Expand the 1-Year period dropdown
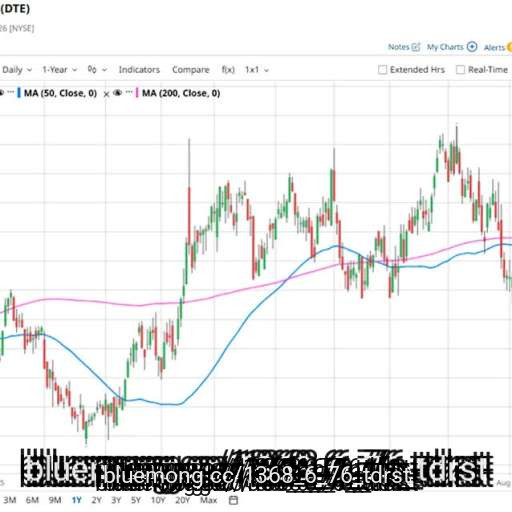 coord(60,70)
